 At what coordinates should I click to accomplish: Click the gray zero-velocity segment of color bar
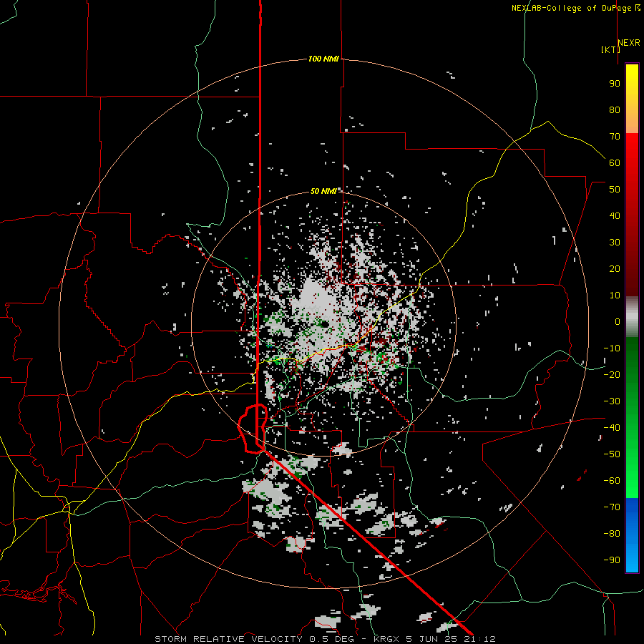632,317
